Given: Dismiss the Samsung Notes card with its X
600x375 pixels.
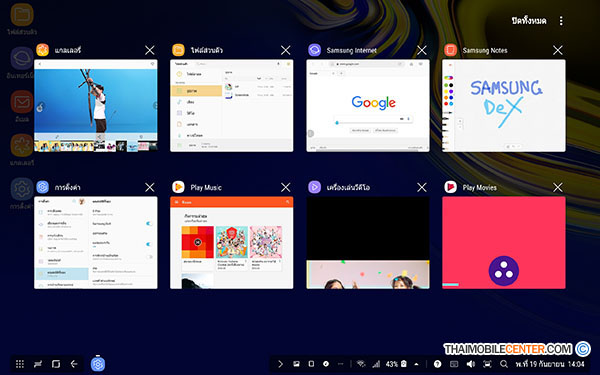Looking at the screenshot, I should (x=558, y=50).
